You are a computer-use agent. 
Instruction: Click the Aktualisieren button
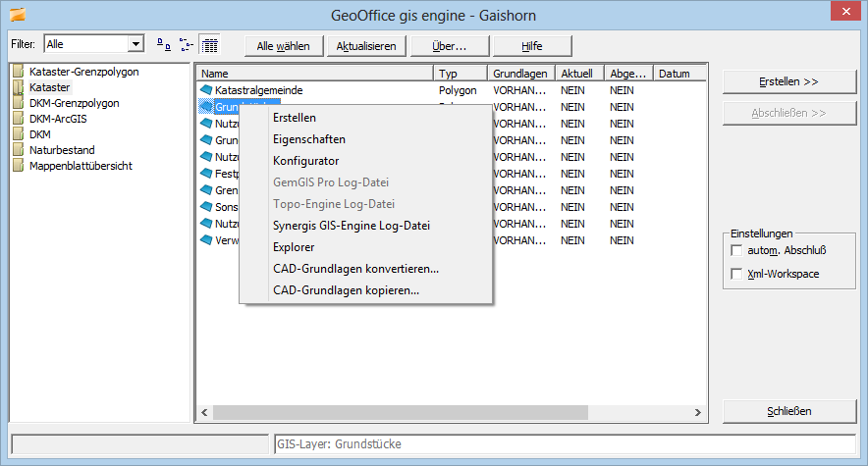(x=366, y=46)
